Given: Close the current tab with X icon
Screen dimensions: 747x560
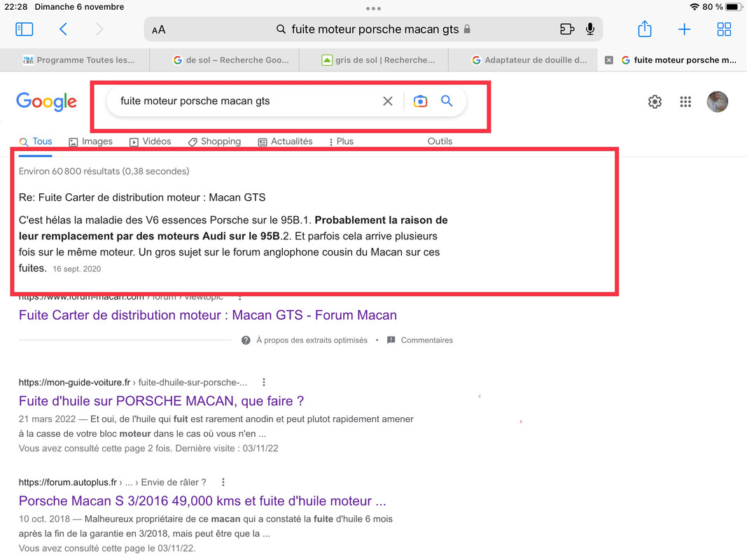Looking at the screenshot, I should pos(609,60).
